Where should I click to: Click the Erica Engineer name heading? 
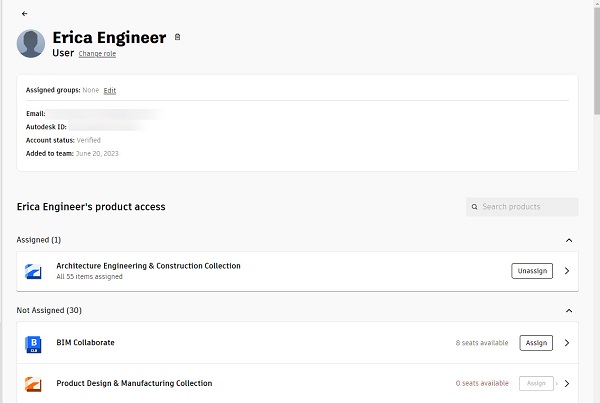pyautogui.click(x=109, y=38)
